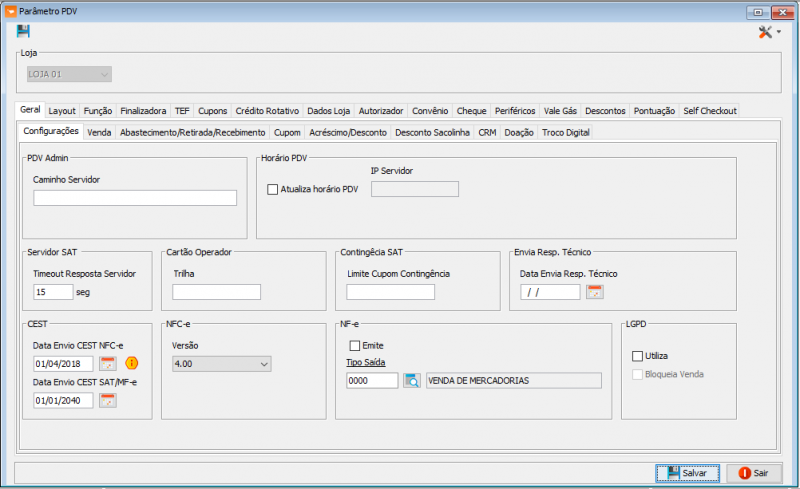Switch to the Venda sub-tab
The width and height of the screenshot is (800, 489).
99,133
